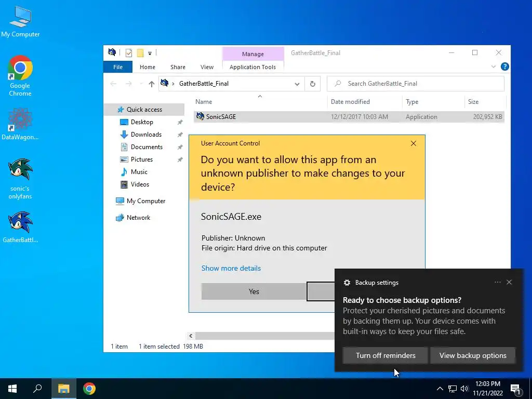The width and height of the screenshot is (532, 399).
Task: Dismiss the Backup settings notification
Action: pos(509,282)
